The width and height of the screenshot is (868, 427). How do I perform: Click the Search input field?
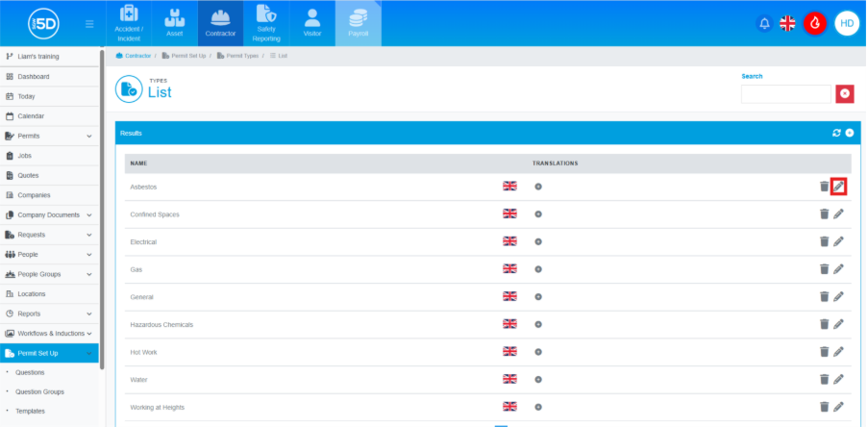pos(785,93)
